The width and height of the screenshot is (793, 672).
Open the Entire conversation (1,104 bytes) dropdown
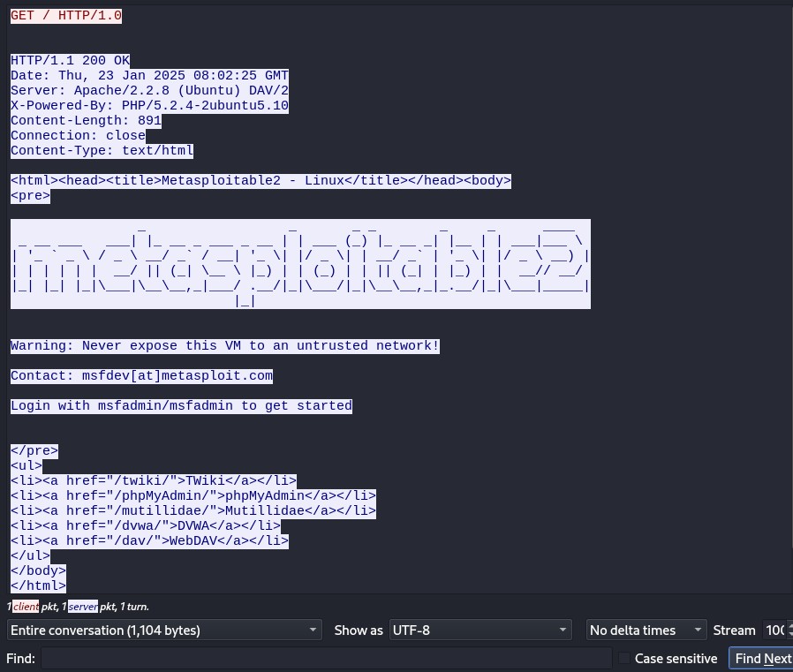[x=164, y=630]
